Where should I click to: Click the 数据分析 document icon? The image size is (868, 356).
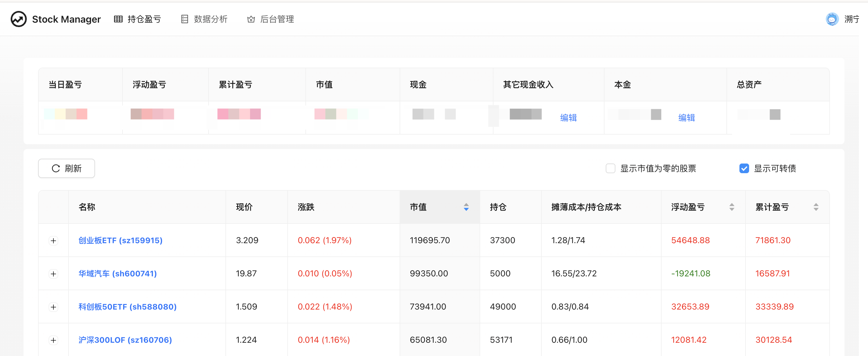coord(184,19)
